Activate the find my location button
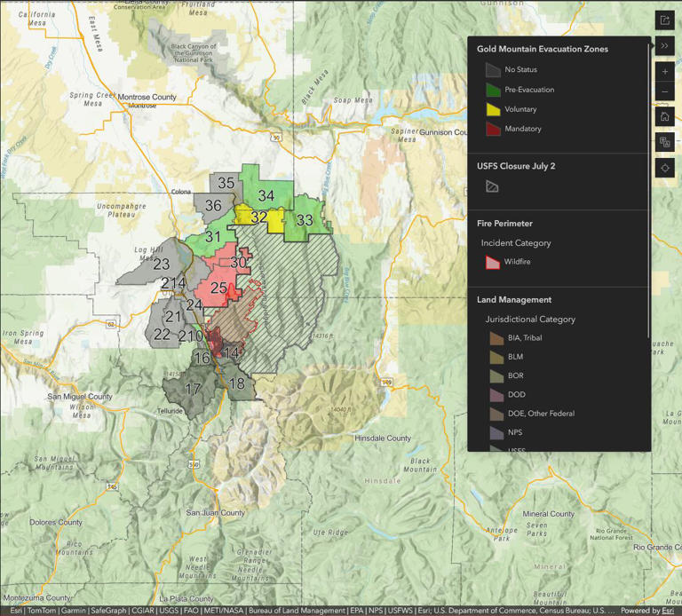The image size is (682, 616). point(664,168)
